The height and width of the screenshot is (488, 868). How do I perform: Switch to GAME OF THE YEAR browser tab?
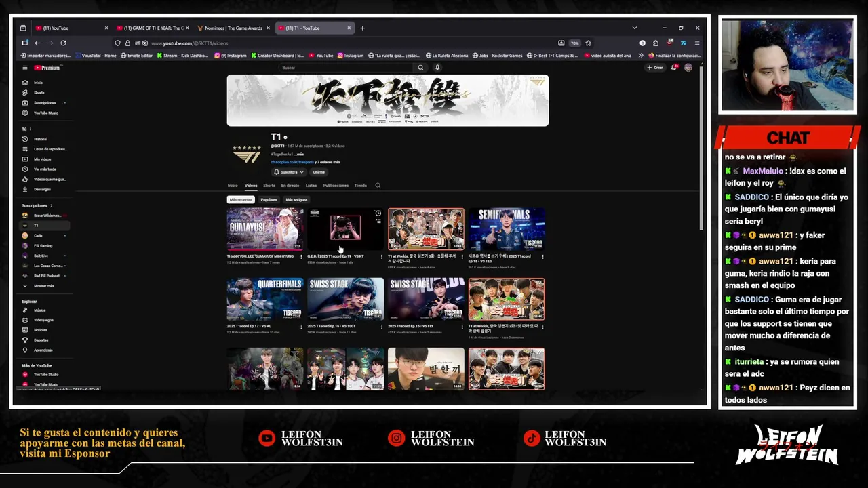[153, 28]
